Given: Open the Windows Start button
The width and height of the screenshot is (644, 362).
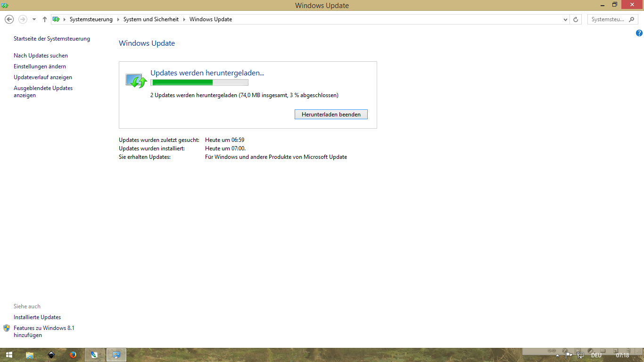Looking at the screenshot, I should pyautogui.click(x=9, y=355).
